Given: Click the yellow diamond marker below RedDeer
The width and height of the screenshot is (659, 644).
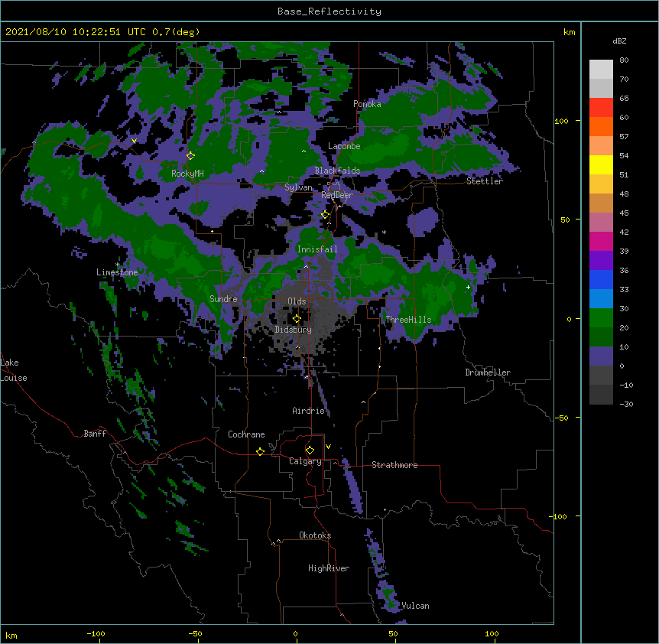Looking at the screenshot, I should pos(325,214).
